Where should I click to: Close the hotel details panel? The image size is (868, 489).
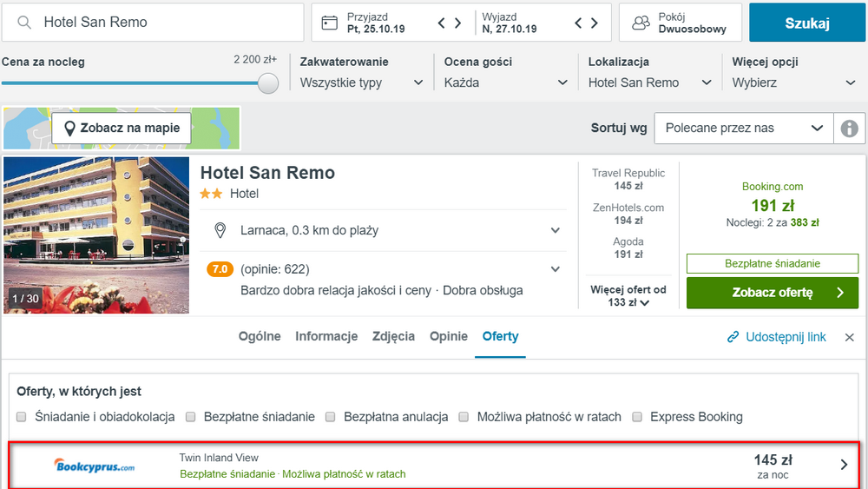coord(850,337)
